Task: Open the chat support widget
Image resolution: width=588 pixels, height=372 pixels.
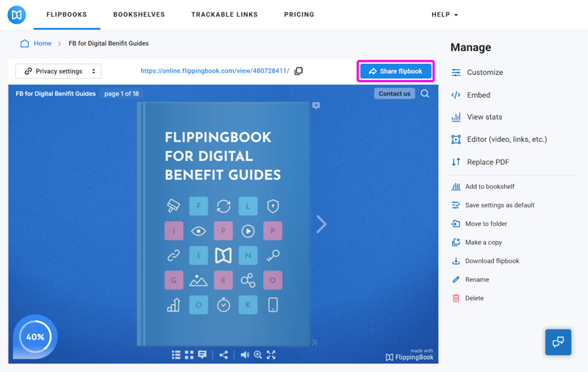Action: [x=558, y=342]
